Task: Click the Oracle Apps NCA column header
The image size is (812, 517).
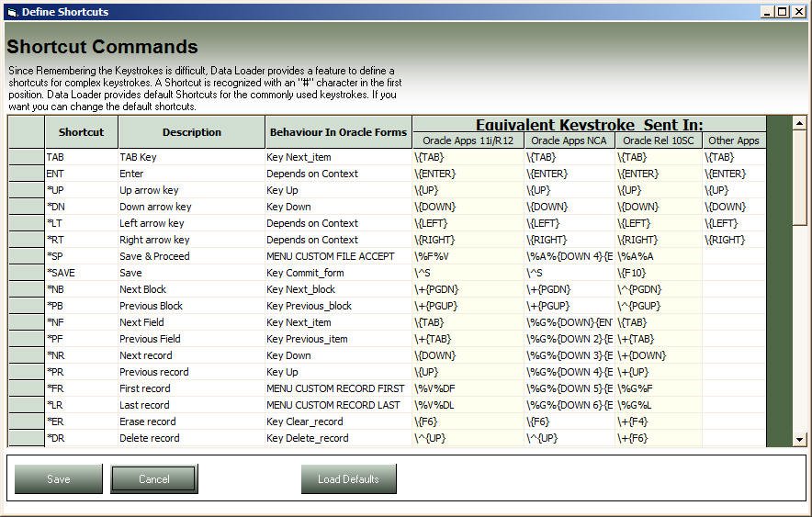Action: 570,140
